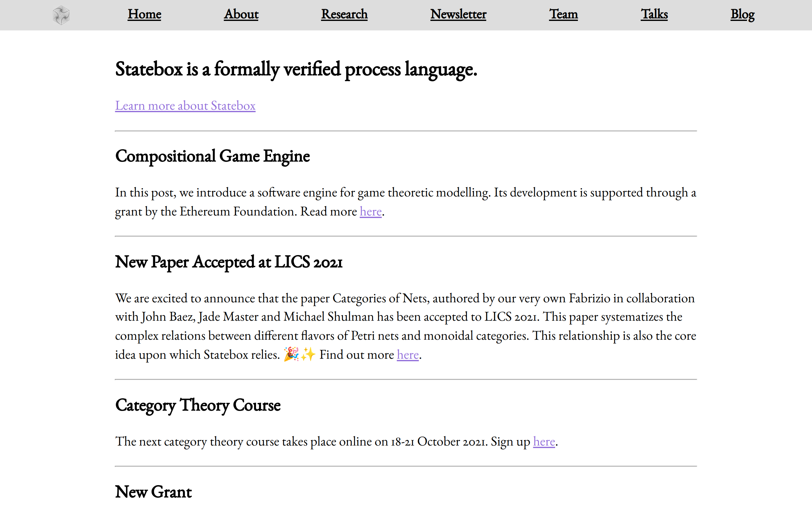Image resolution: width=812 pixels, height=507 pixels.
Task: Click the party popper emoji in text
Action: (x=291, y=355)
